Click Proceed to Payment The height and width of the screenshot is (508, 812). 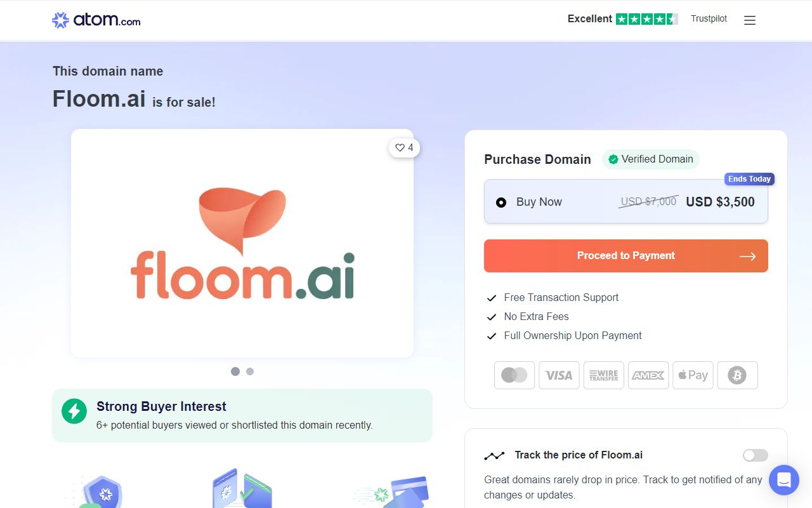tap(625, 255)
